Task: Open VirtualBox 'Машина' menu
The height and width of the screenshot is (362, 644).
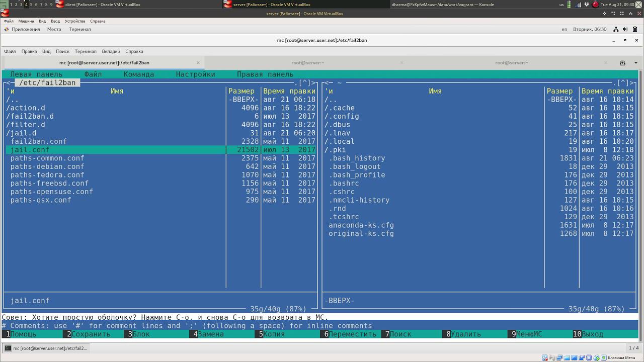Action: coord(26,21)
